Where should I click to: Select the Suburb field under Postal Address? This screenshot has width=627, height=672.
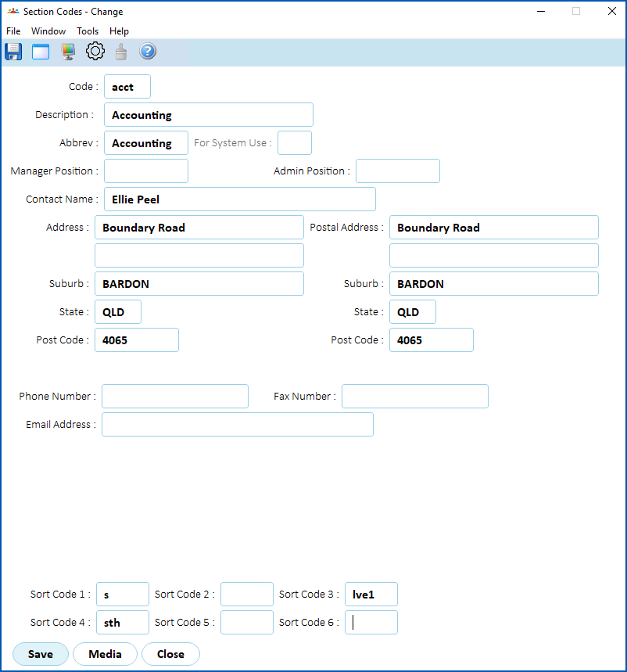tap(494, 284)
